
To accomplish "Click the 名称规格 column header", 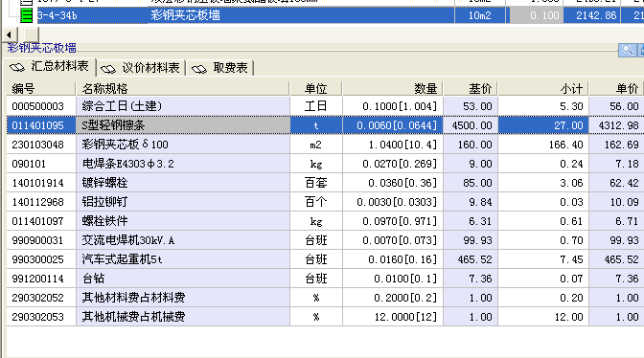I will 183,88.
